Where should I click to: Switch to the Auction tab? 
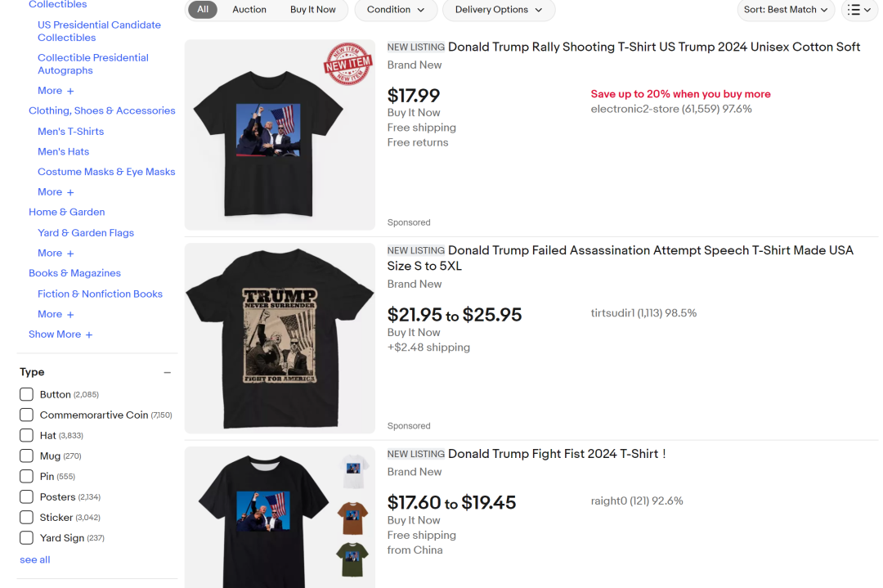tap(249, 10)
